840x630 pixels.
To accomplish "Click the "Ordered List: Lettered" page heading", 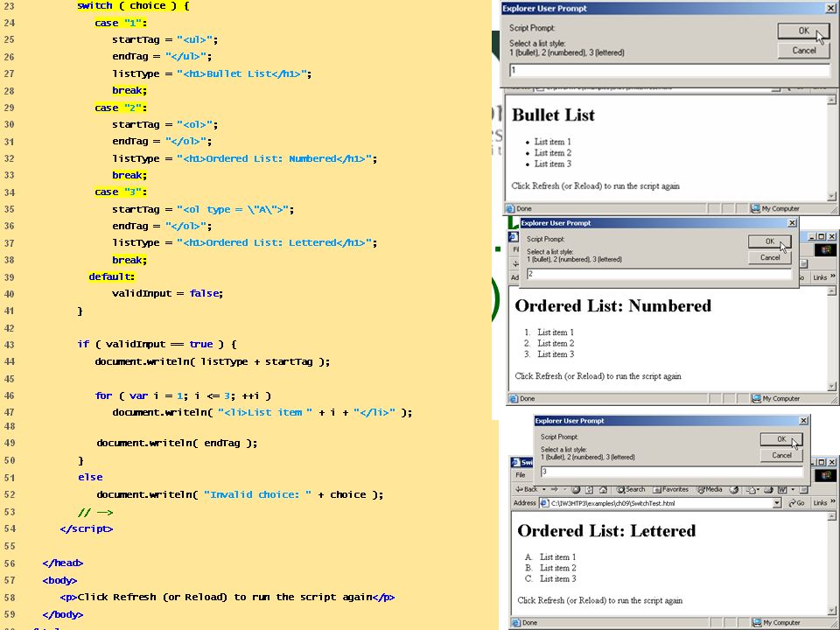I will pos(606,531).
